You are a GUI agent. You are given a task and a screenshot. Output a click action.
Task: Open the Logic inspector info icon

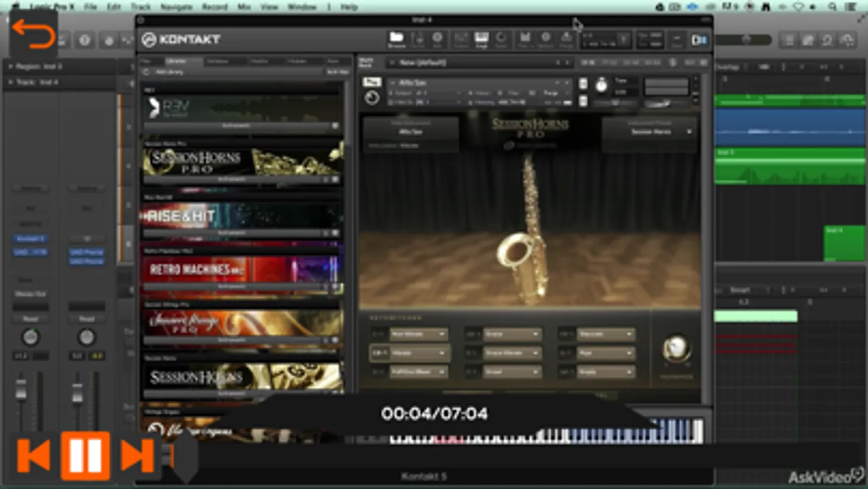85,40
